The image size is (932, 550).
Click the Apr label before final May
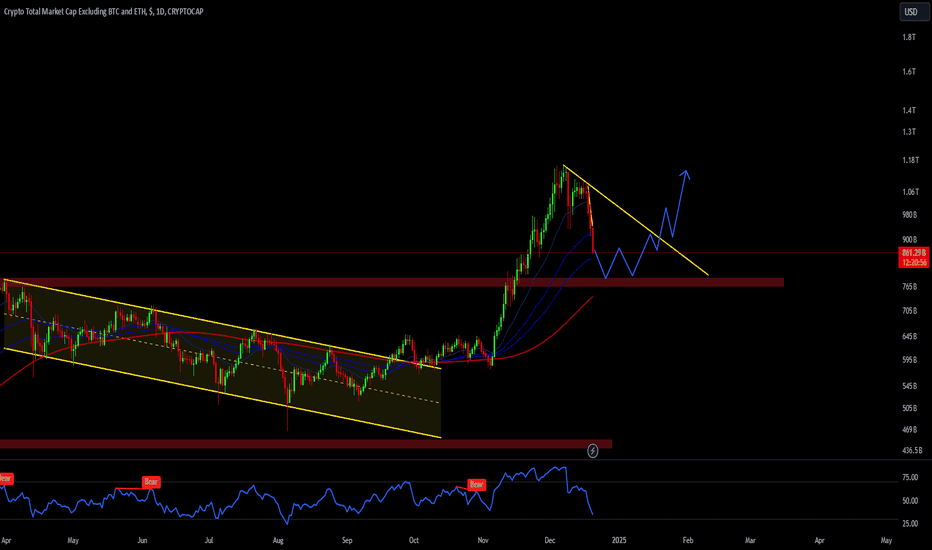(x=819, y=540)
